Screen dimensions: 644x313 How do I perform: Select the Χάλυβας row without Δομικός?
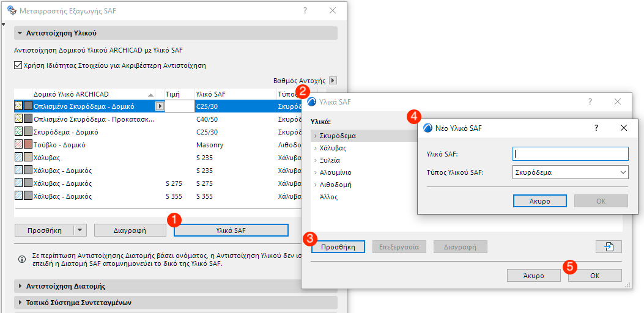click(158, 158)
